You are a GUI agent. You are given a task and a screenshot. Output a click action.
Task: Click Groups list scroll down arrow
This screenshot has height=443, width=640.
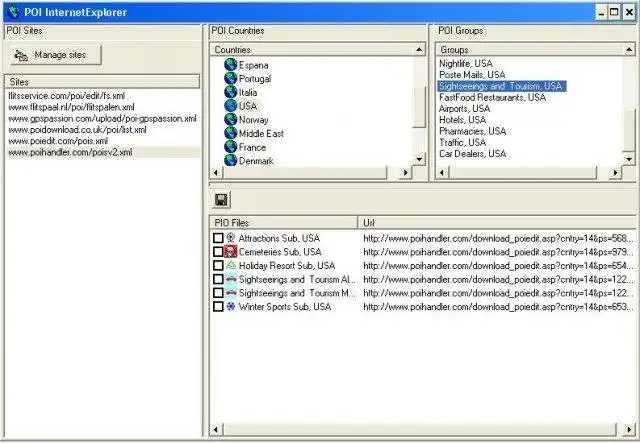click(x=629, y=159)
